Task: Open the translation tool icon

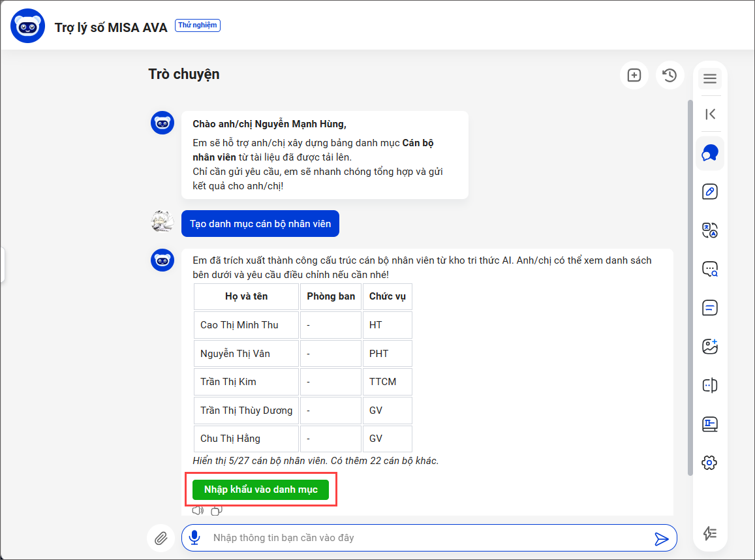Action: 710,230
